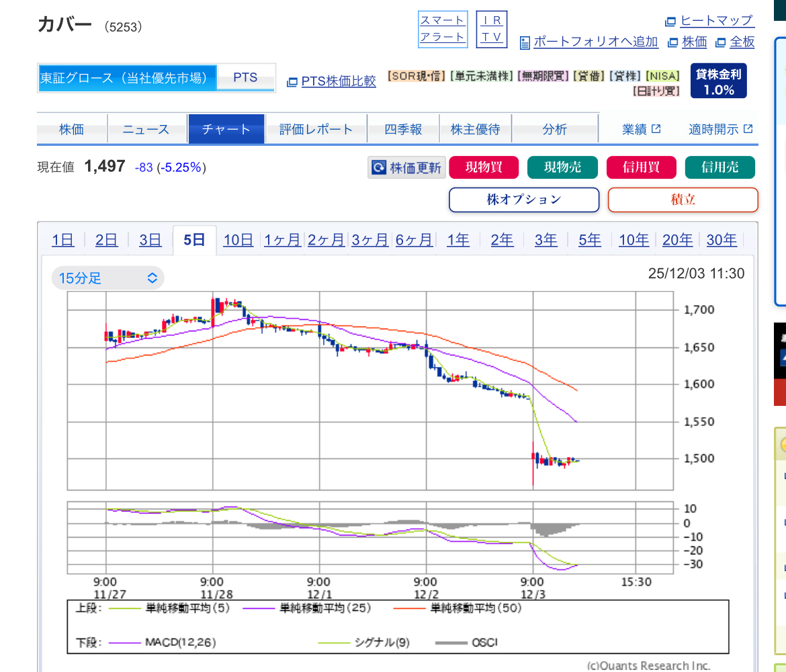The image size is (786, 672).
Task: Click the portfolio add list icon
Action: tap(525, 42)
